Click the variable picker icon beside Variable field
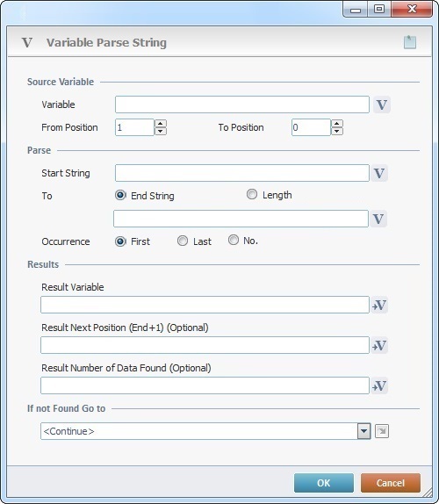This screenshot has width=439, height=504. pyautogui.click(x=381, y=104)
